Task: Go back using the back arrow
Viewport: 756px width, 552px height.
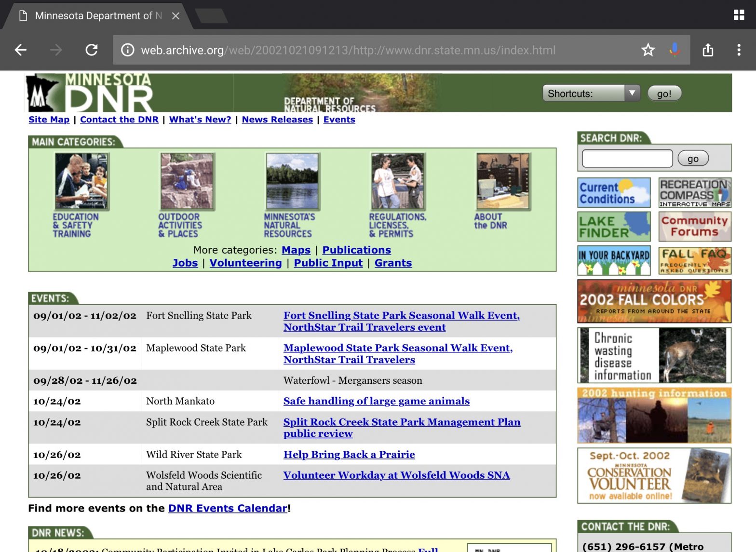Action: coord(21,50)
